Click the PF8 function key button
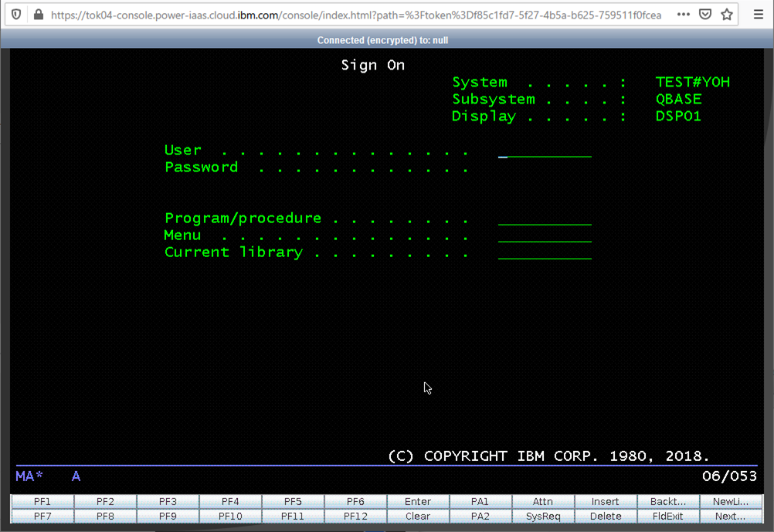The height and width of the screenshot is (532, 774). (105, 517)
